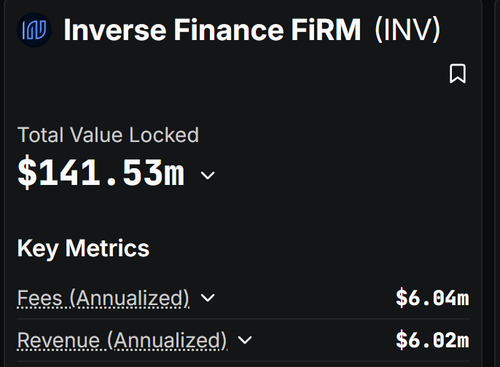Image resolution: width=500 pixels, height=367 pixels.
Task: Click the $6.04m fees value
Action: pos(432,298)
